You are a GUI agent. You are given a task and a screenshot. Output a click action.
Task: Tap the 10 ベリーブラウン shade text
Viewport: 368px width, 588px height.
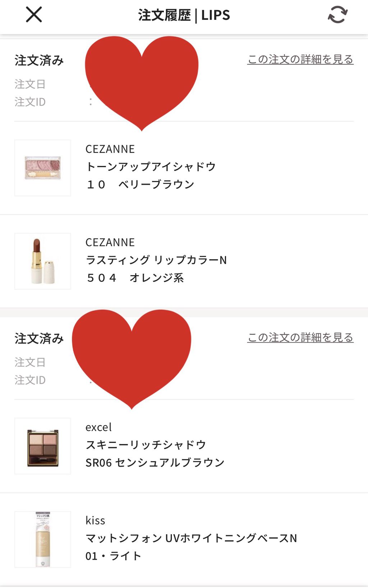coord(140,185)
